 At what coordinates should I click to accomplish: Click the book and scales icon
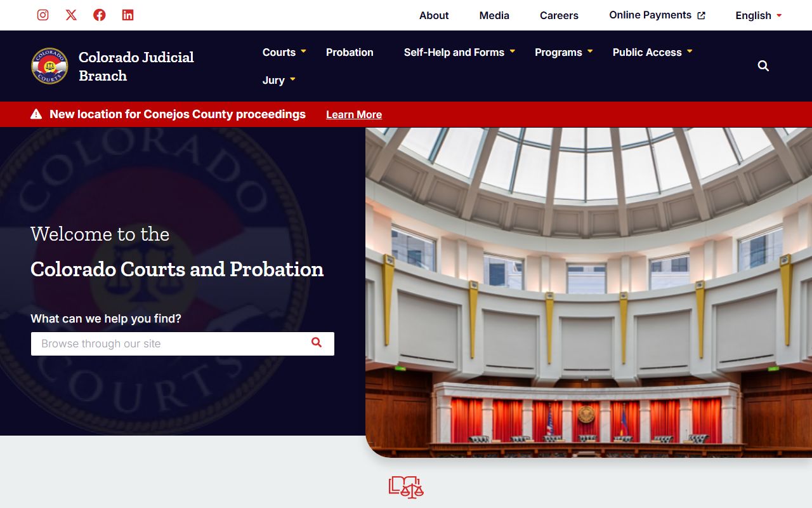(x=406, y=487)
